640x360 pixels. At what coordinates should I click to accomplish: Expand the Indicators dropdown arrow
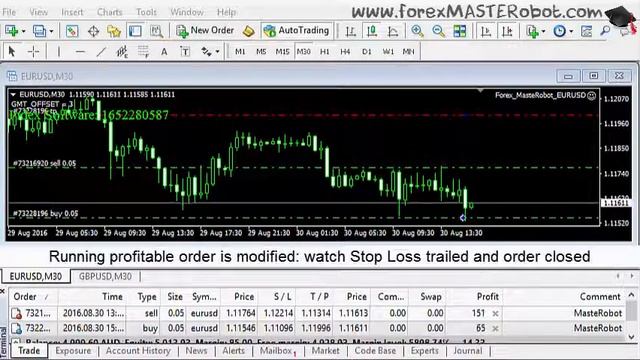pyautogui.click(x=543, y=31)
